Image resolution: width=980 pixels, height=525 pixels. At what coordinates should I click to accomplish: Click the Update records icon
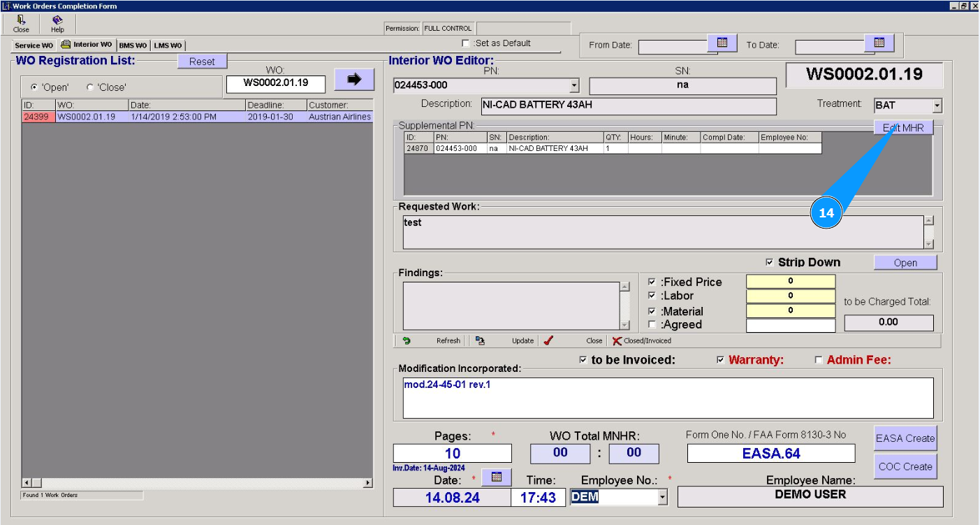click(480, 341)
